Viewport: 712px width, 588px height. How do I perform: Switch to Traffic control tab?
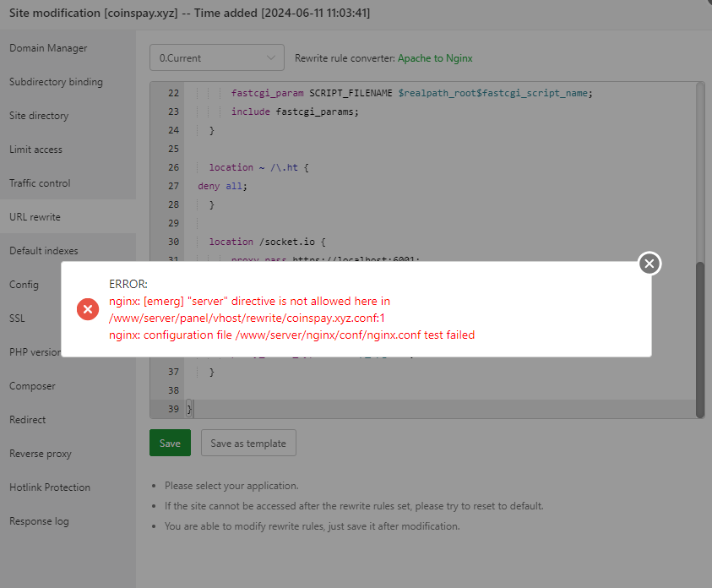[x=40, y=183]
